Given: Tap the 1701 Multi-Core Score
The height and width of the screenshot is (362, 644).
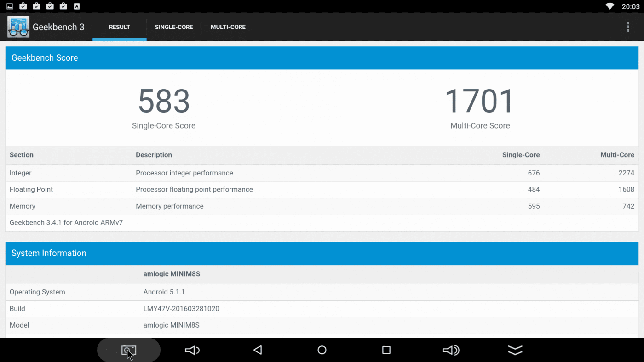Looking at the screenshot, I should coord(480,102).
